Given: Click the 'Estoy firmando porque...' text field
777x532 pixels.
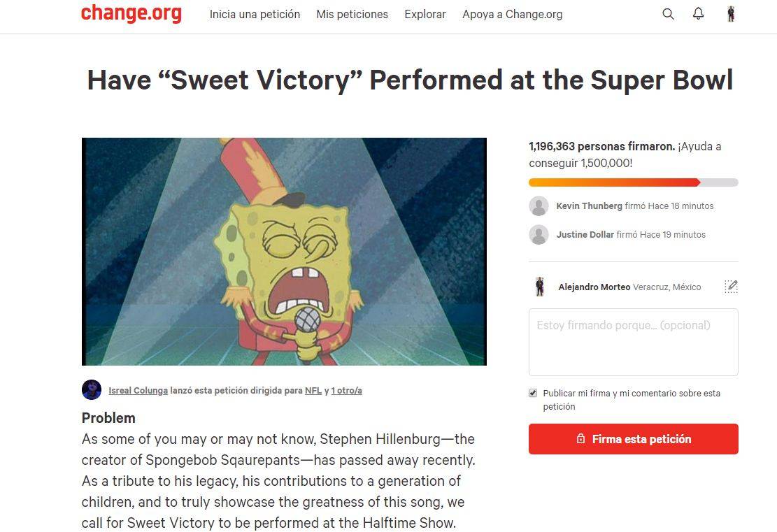Looking at the screenshot, I should [x=633, y=342].
